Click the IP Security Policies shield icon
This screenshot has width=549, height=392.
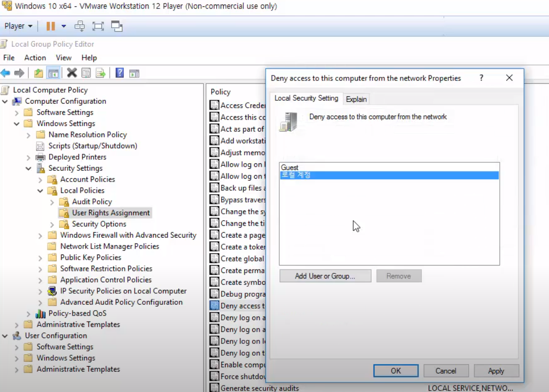[x=52, y=291]
